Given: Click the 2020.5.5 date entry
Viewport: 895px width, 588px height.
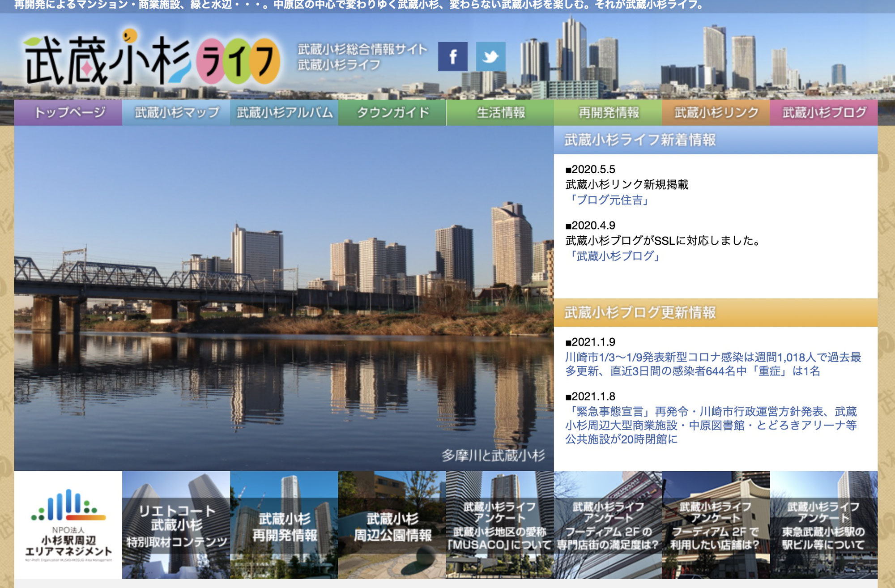Looking at the screenshot, I should (591, 169).
